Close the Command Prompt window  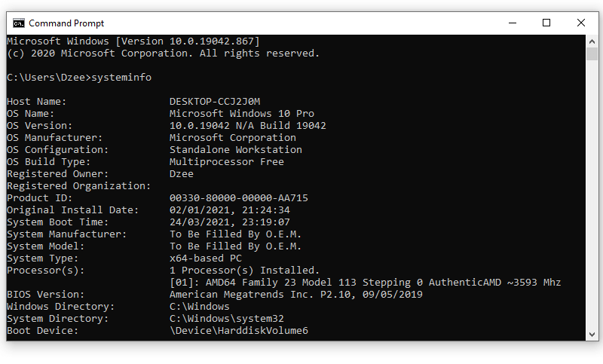pyautogui.click(x=580, y=23)
